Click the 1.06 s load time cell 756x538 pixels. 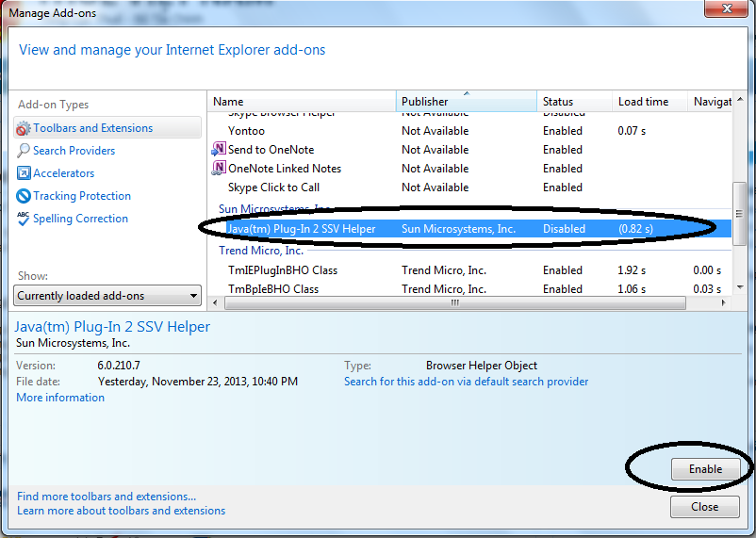click(632, 288)
